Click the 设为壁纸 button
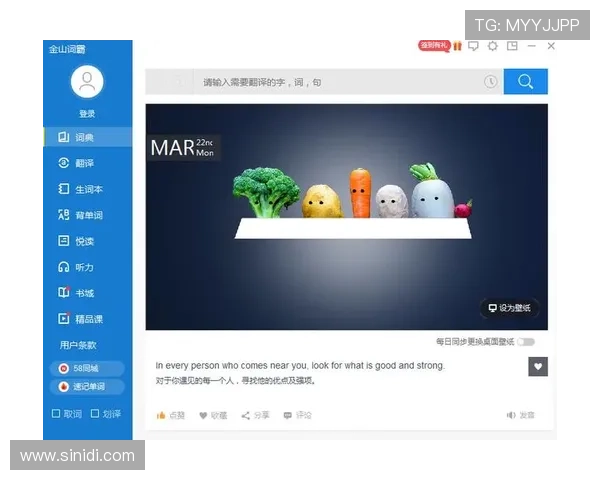This screenshot has width=600, height=480. pos(509,308)
